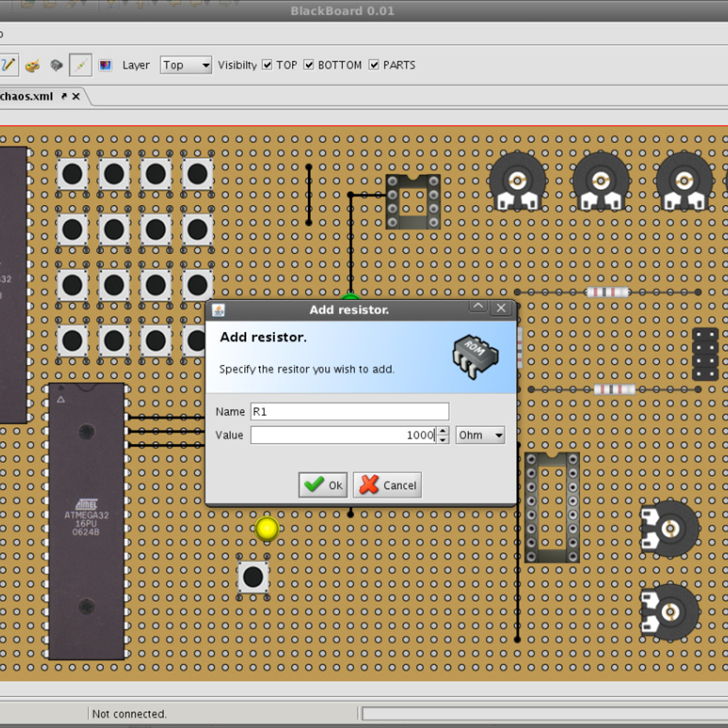This screenshot has height=728, width=728.
Task: Open the color palette tool
Action: tap(32, 66)
